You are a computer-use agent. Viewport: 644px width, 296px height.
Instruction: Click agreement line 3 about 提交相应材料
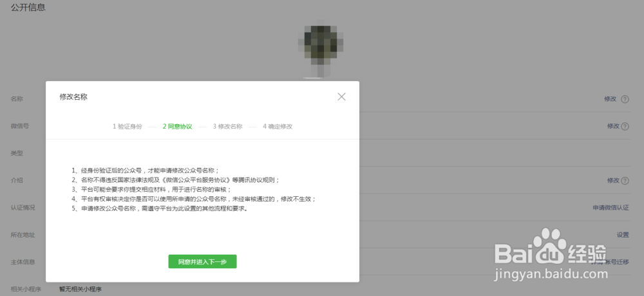pyautogui.click(x=151, y=189)
